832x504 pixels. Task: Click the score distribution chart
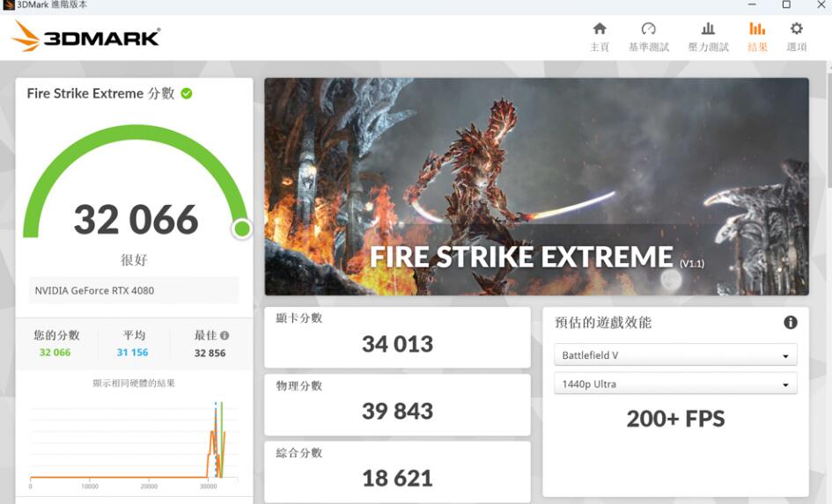click(134, 443)
